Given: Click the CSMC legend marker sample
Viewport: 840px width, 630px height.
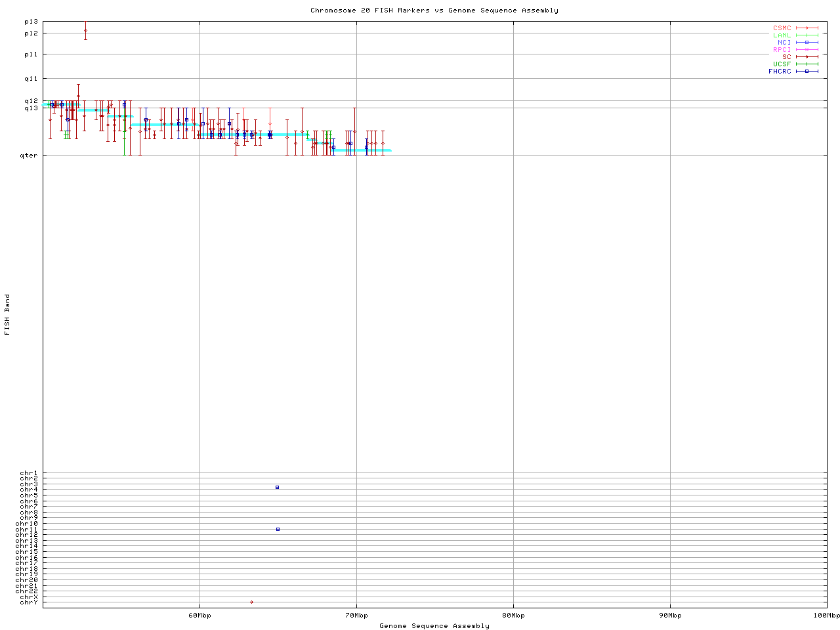Looking at the screenshot, I should pyautogui.click(x=807, y=28).
